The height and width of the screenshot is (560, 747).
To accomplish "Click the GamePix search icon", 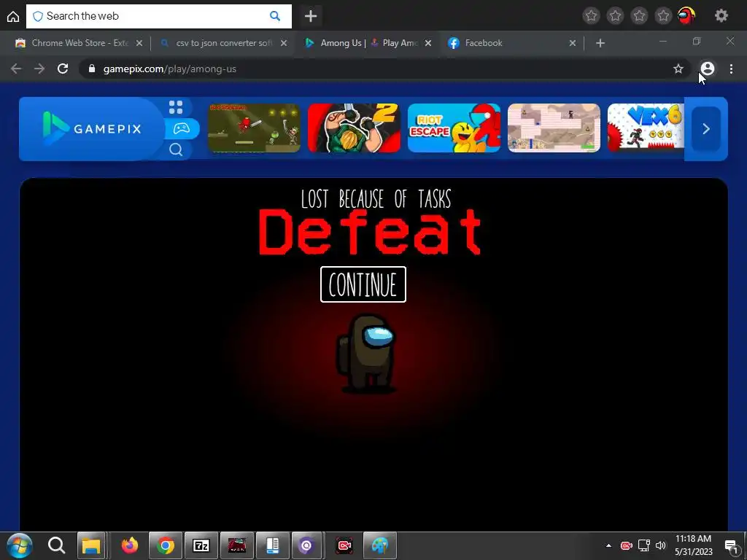I will (x=176, y=150).
